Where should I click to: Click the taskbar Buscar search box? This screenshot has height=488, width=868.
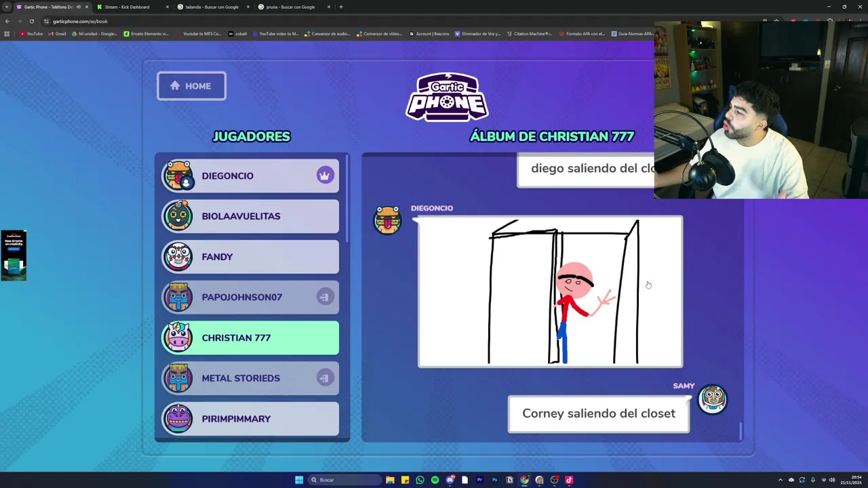coord(344,480)
